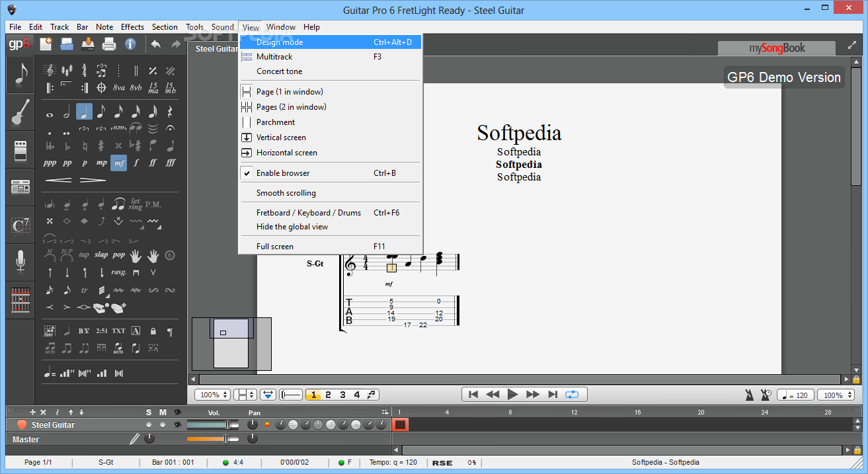Open the mySongBook tab
Image resolution: width=868 pixels, height=474 pixels.
coord(777,48)
